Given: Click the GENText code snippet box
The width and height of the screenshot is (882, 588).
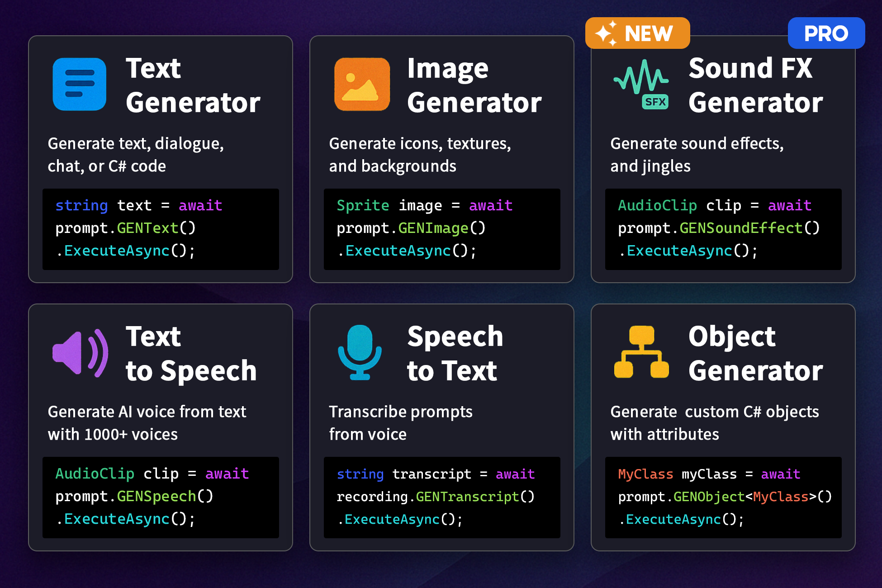Looking at the screenshot, I should tap(161, 229).
